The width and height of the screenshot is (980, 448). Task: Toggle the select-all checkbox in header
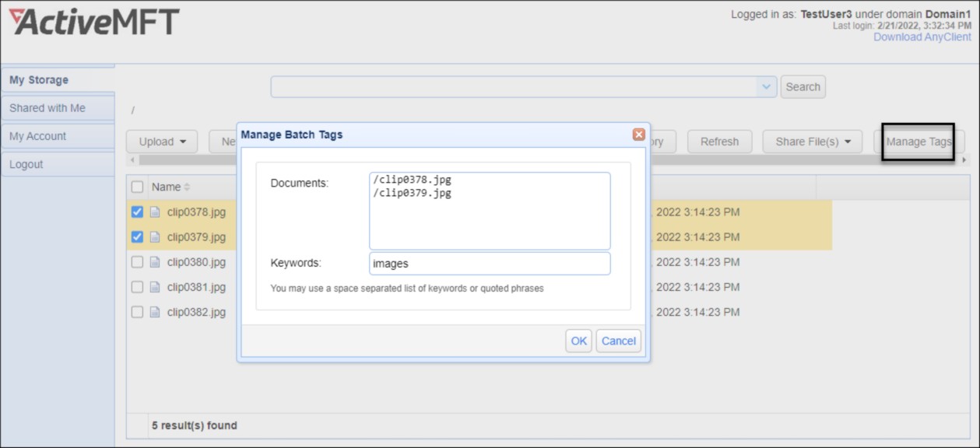[x=138, y=187]
